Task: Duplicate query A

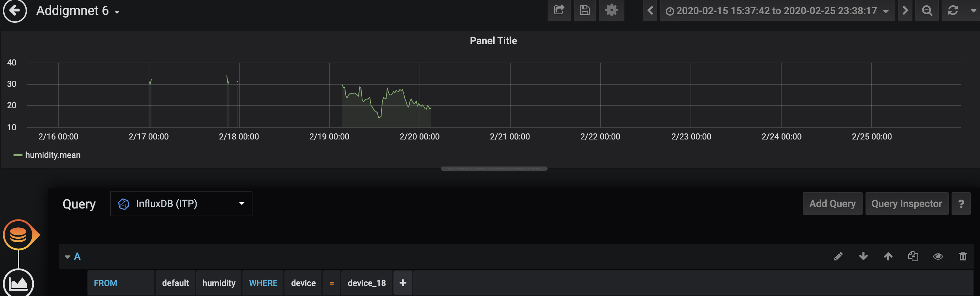Action: click(913, 256)
